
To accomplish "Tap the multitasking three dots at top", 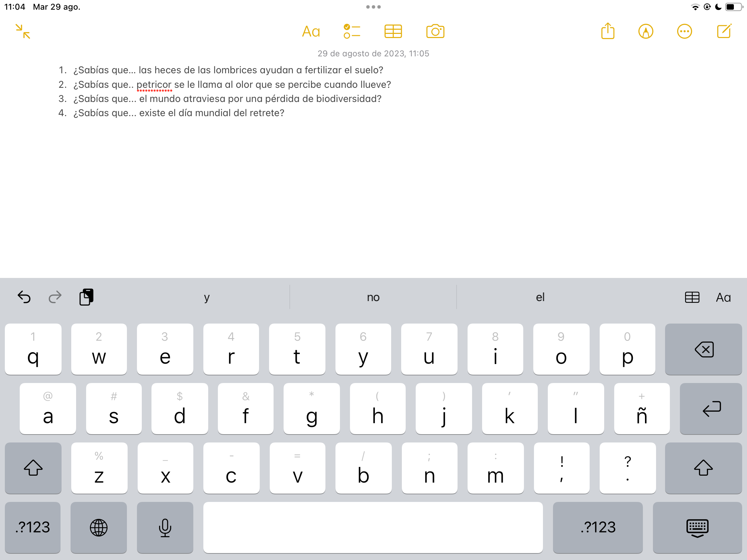I will [373, 7].
